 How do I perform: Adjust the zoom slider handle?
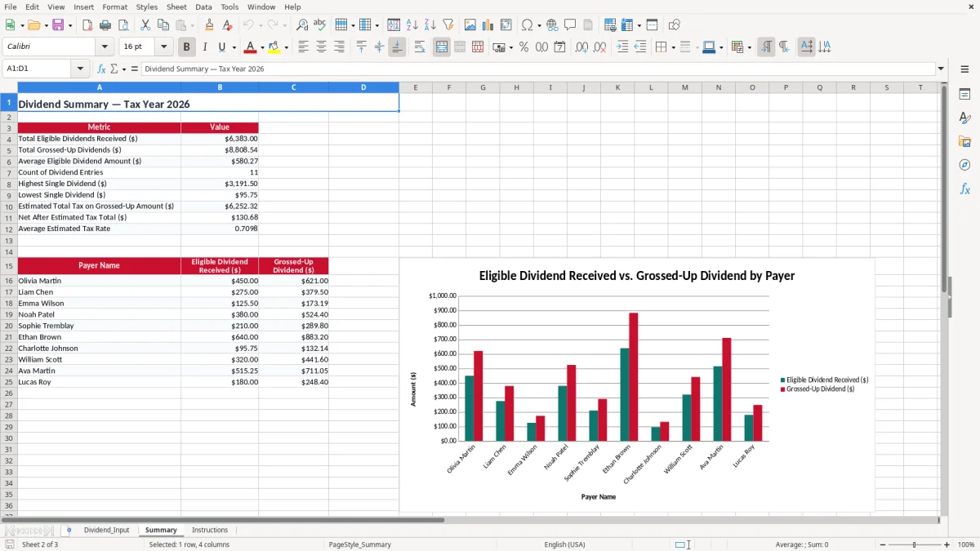(915, 544)
